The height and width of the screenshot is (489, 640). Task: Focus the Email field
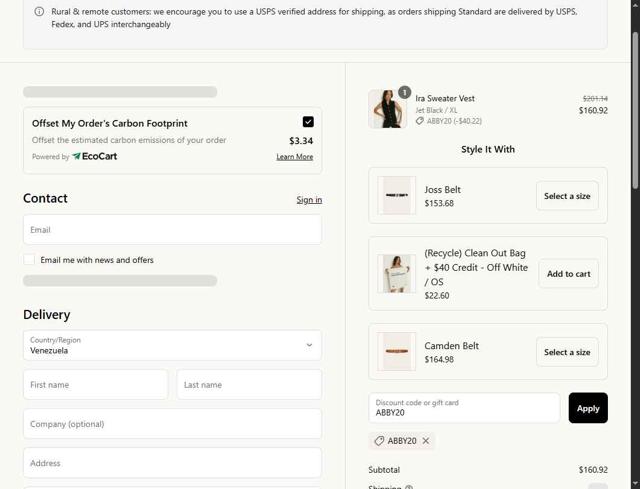click(x=172, y=230)
